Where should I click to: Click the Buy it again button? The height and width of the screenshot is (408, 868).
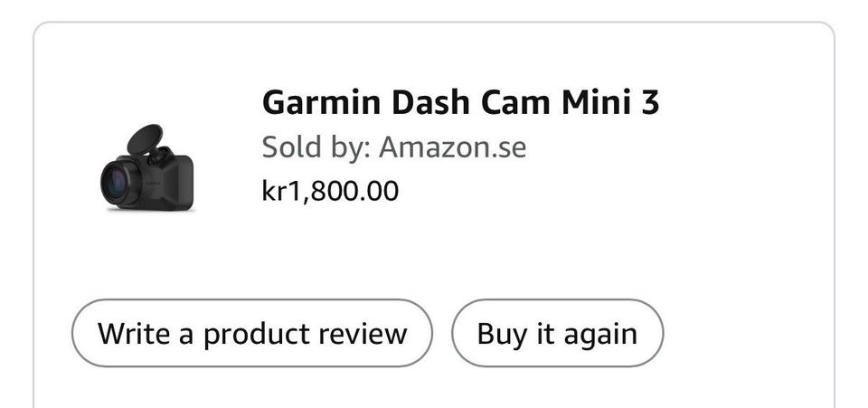pos(557,333)
